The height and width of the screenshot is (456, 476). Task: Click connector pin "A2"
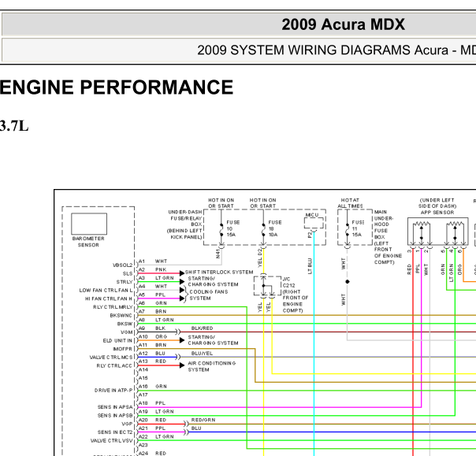142,269
